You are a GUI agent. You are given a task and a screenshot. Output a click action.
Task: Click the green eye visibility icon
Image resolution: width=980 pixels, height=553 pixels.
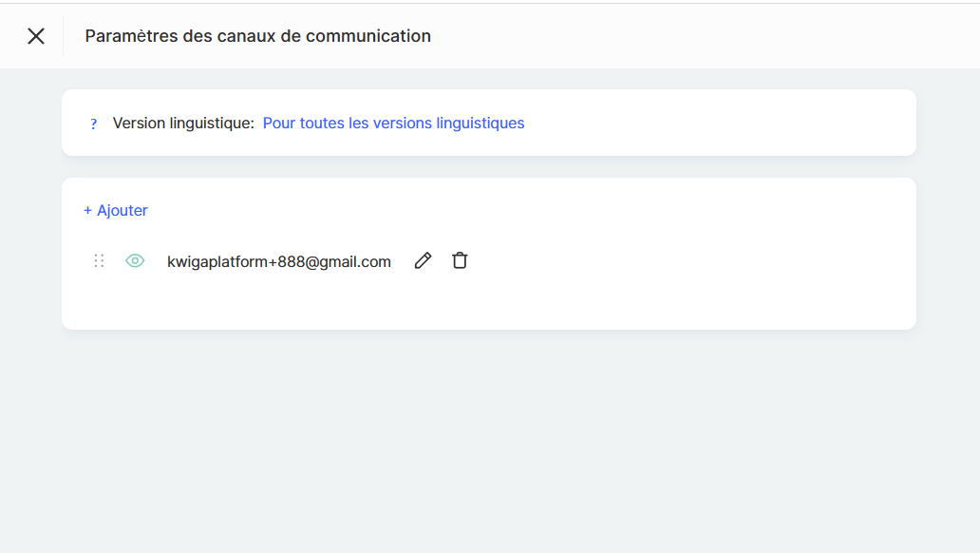pyautogui.click(x=135, y=261)
